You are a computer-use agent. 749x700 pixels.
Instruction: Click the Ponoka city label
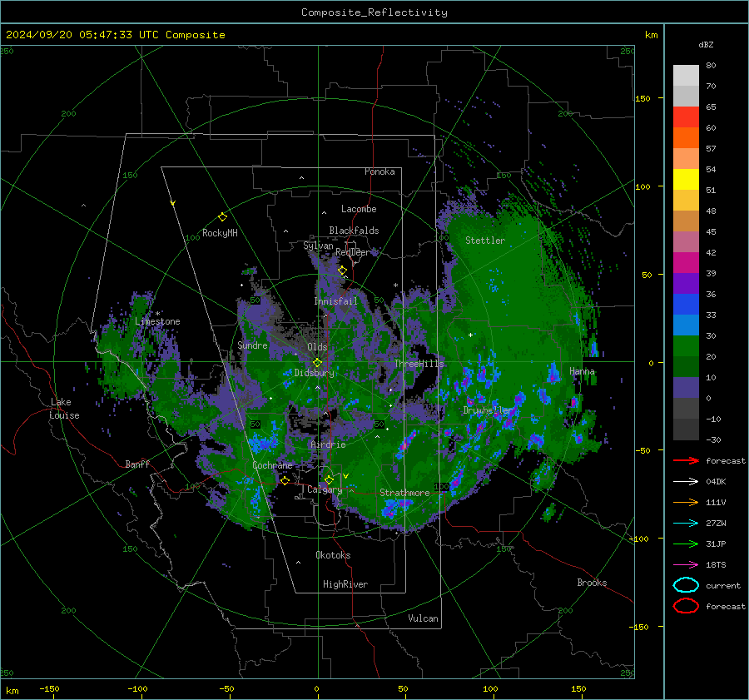click(x=379, y=171)
